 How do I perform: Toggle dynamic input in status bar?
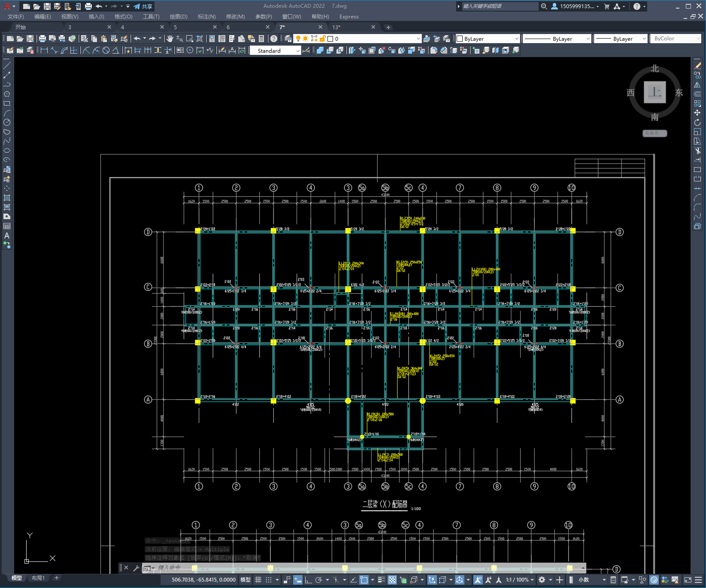[x=298, y=580]
